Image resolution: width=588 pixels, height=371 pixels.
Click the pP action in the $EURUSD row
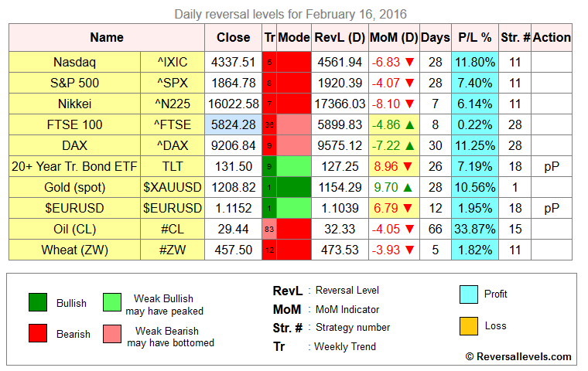(x=552, y=209)
